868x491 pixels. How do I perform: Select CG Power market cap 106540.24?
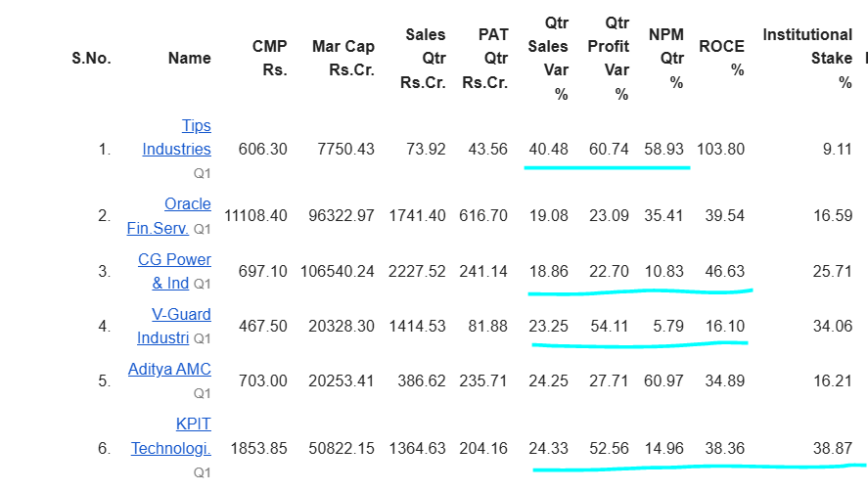[x=338, y=272]
